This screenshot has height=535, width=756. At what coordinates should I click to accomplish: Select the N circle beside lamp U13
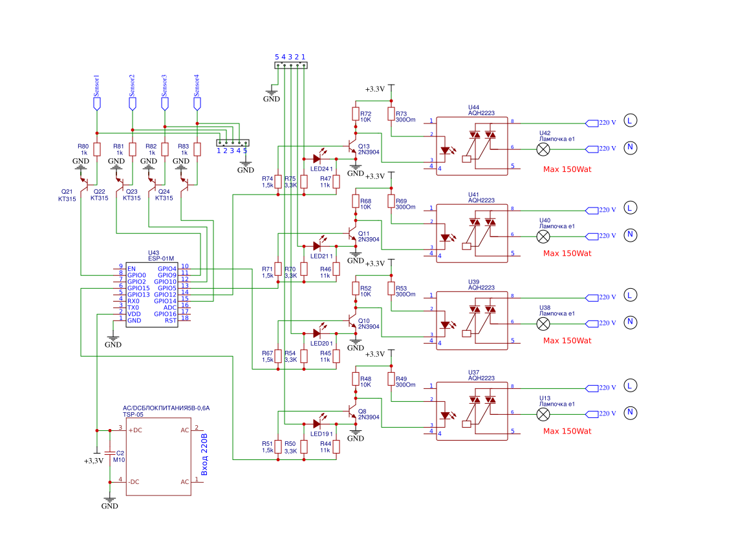tap(630, 412)
